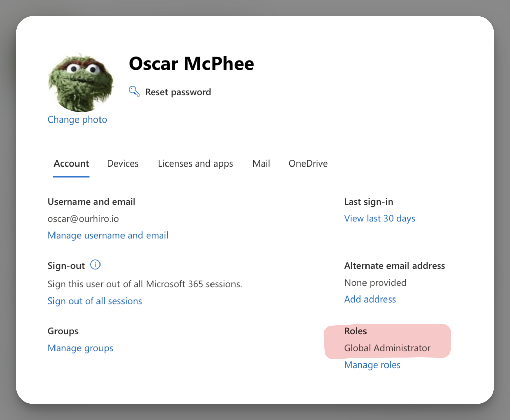This screenshot has height=420, width=510.
Task: Switch to the Devices tab
Action: (123, 164)
